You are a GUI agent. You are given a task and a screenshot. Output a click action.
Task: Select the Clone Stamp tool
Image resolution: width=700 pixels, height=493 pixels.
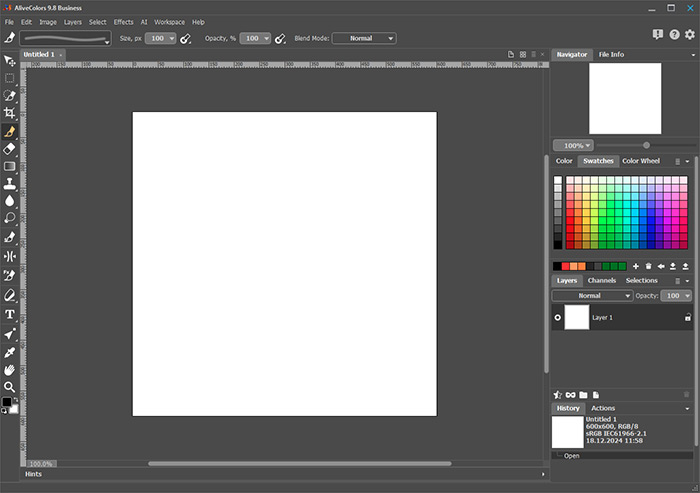9,184
